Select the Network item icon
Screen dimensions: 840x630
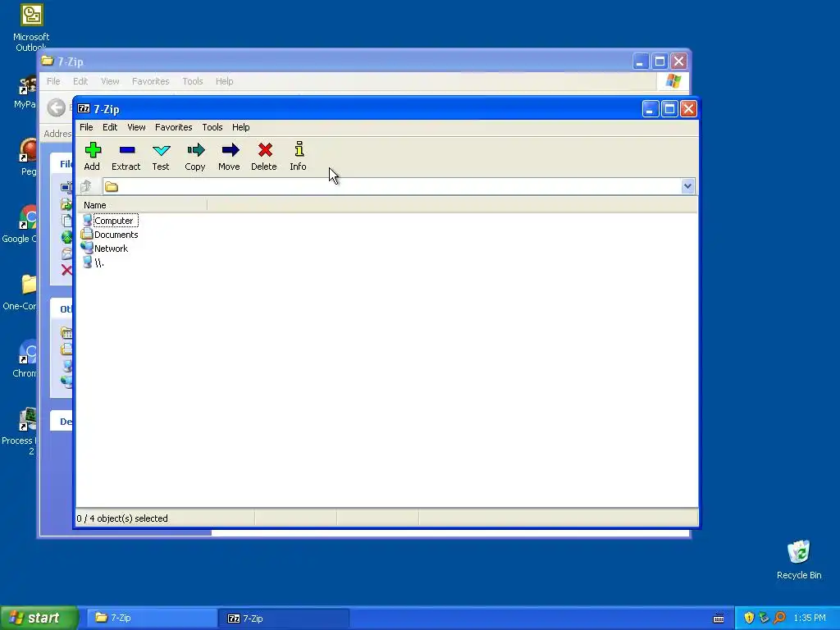(x=87, y=248)
